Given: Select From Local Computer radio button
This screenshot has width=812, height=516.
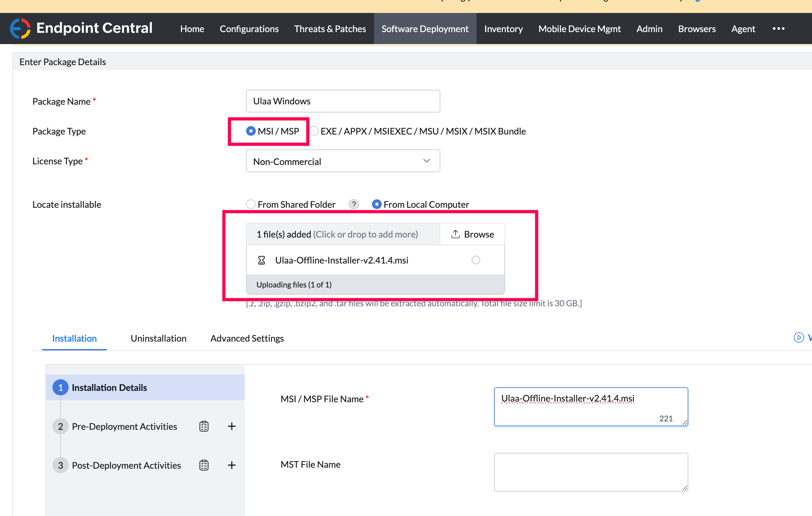Looking at the screenshot, I should (376, 204).
